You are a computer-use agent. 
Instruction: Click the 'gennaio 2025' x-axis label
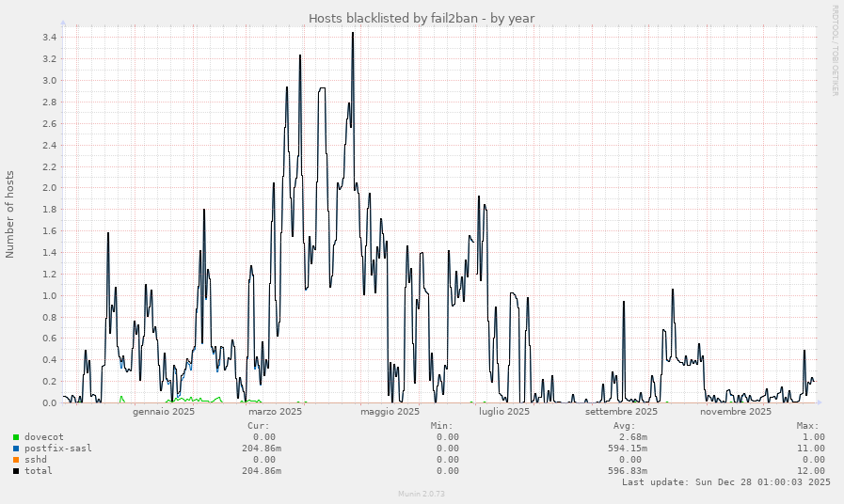(164, 412)
